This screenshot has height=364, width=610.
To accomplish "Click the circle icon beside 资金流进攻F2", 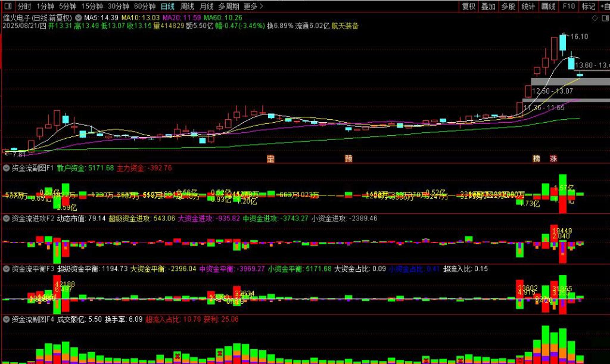I will 5,218.
